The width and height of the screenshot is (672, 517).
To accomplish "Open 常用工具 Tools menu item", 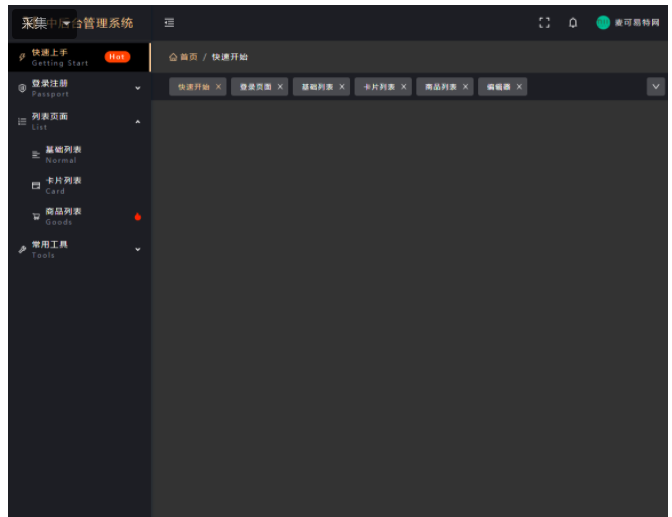I will (x=79, y=249).
